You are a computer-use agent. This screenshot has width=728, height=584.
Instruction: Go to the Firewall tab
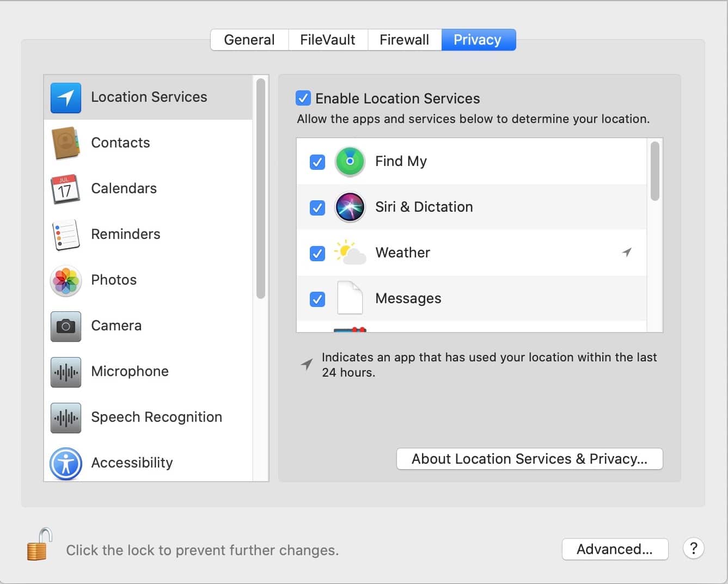(405, 40)
